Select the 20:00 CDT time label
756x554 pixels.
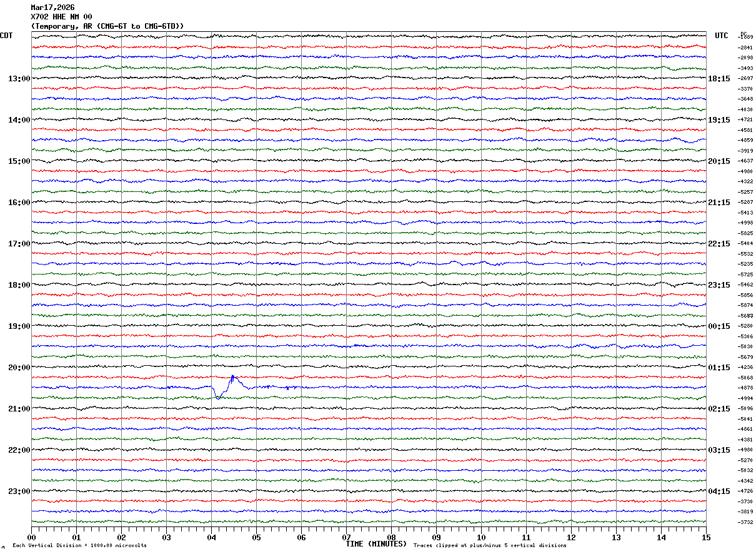tap(19, 368)
